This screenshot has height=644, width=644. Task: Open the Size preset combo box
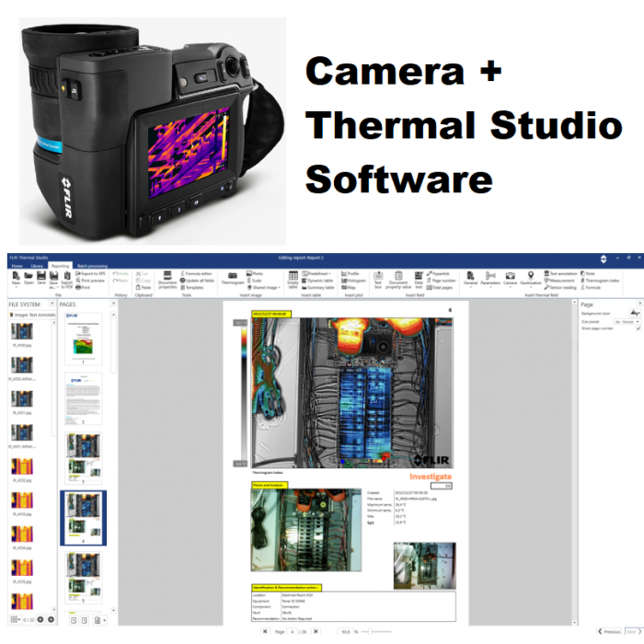[627, 322]
